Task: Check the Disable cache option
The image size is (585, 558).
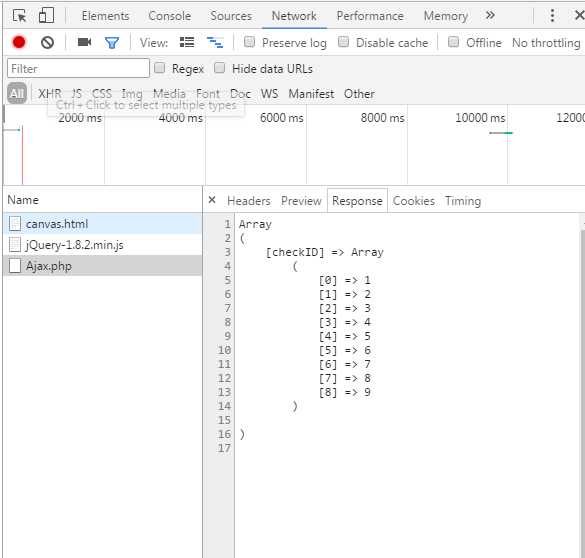Action: tap(343, 42)
